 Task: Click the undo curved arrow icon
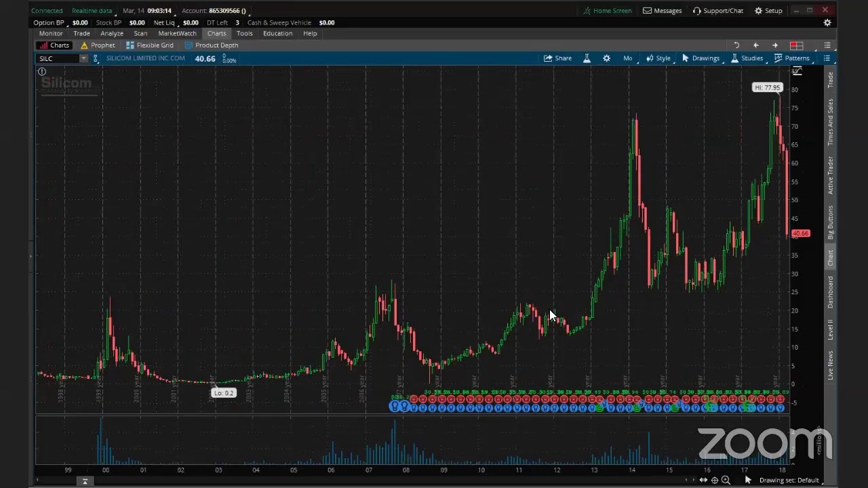point(736,45)
